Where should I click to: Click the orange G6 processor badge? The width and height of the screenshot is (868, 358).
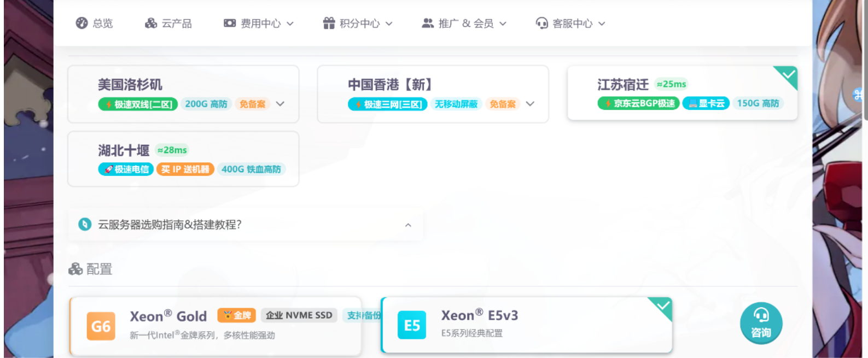pos(101,326)
